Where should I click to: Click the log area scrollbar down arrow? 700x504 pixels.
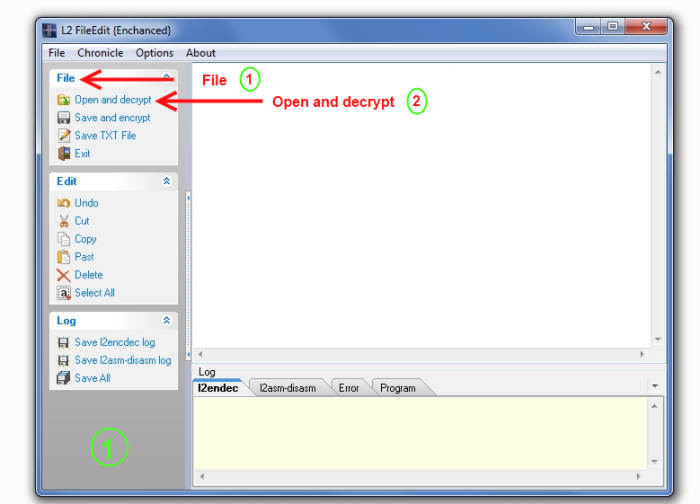(654, 462)
